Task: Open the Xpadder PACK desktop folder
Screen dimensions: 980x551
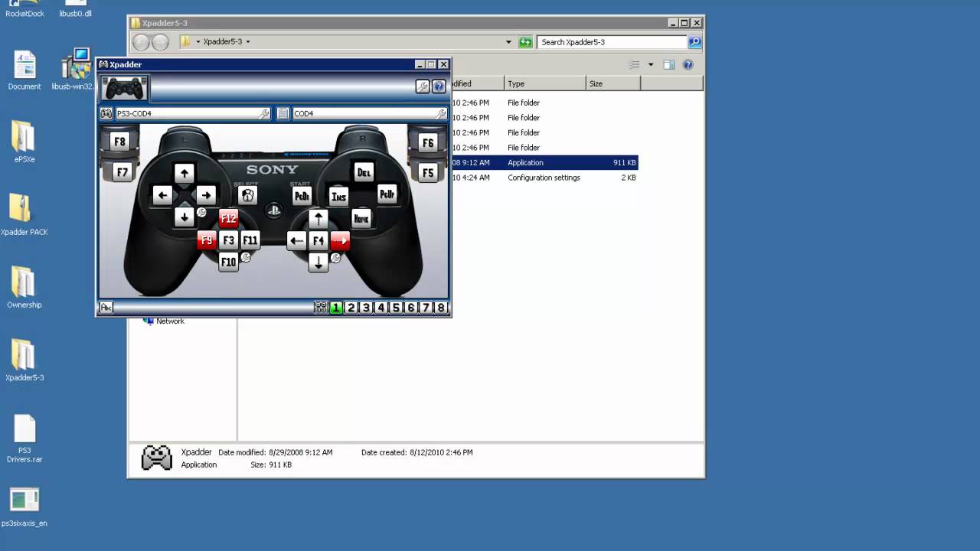Action: click(x=24, y=214)
